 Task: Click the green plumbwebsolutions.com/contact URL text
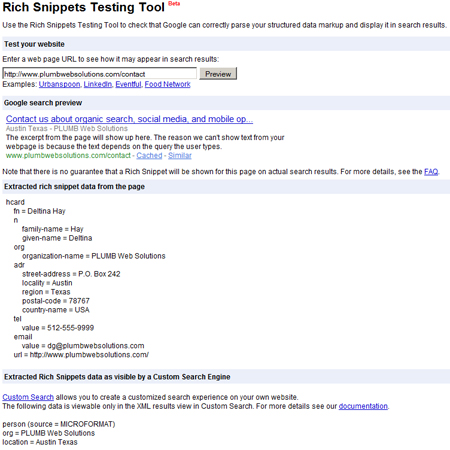pos(68,155)
